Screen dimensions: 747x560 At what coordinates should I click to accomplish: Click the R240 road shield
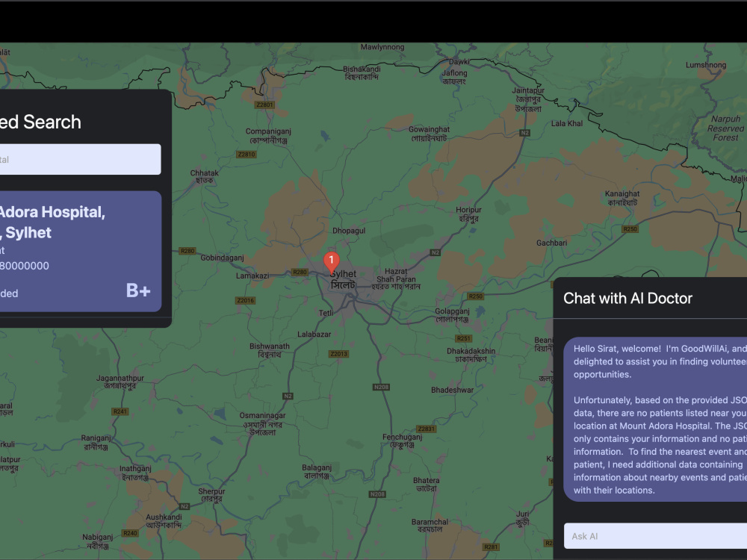tap(130, 533)
